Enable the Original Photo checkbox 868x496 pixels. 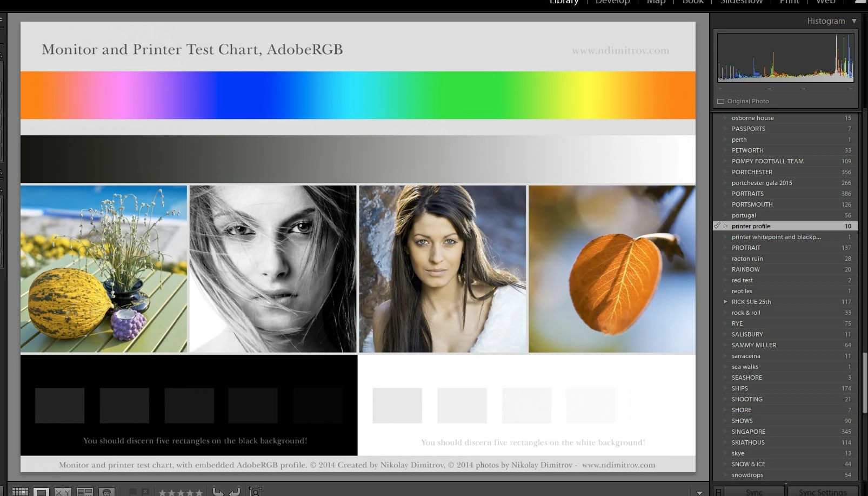720,101
